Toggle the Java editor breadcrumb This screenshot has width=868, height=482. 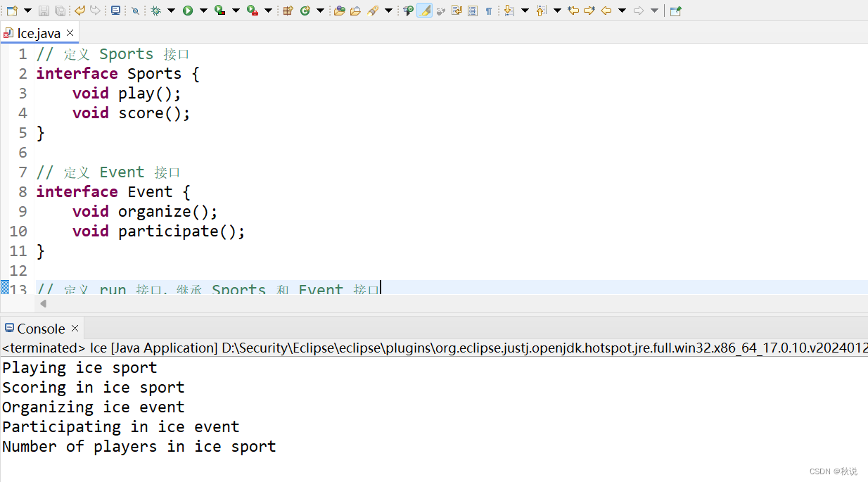tap(408, 11)
